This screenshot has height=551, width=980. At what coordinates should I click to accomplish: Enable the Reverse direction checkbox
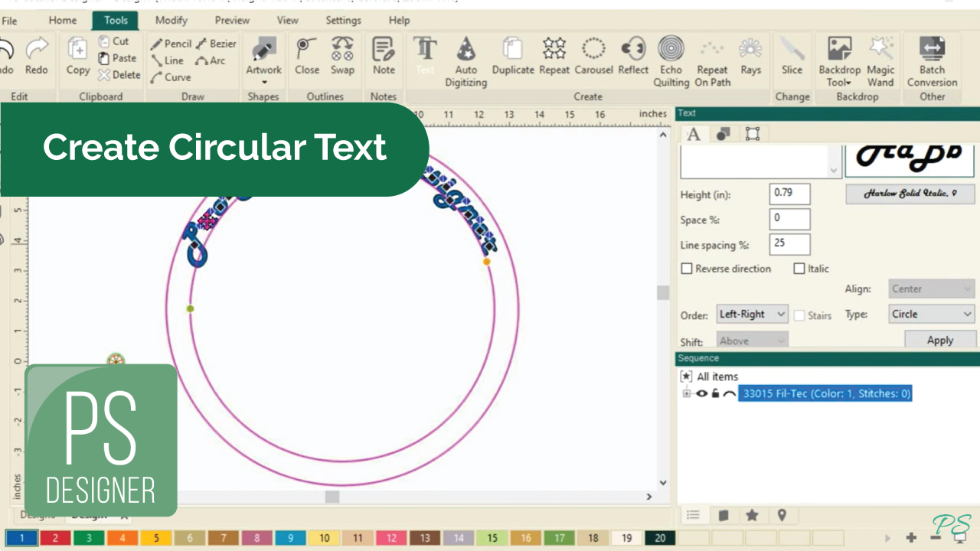687,269
